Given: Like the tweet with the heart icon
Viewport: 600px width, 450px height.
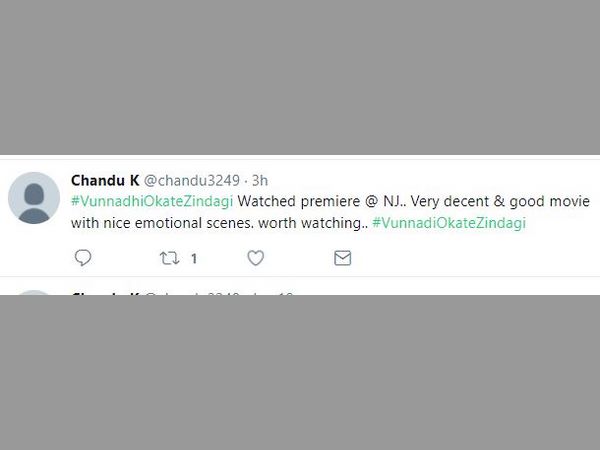Looking at the screenshot, I should 256,258.
